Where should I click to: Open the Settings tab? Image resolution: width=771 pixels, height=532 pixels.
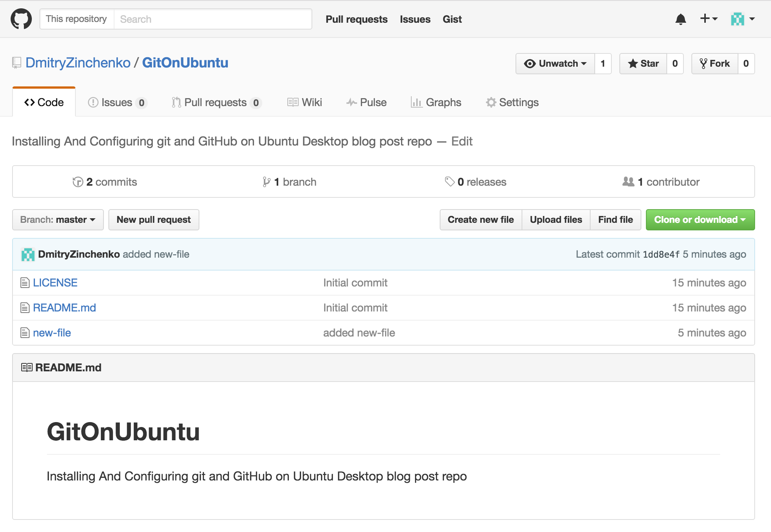coord(512,102)
